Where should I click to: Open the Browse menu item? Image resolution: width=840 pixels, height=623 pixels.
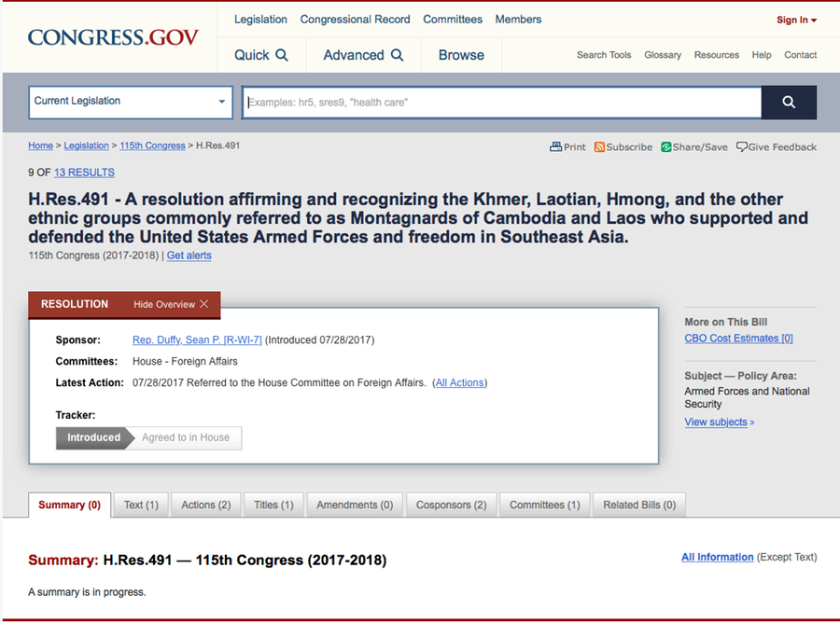[461, 55]
